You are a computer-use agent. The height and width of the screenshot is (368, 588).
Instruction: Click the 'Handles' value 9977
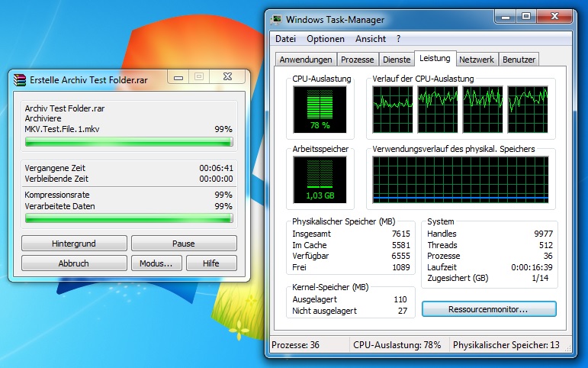click(543, 234)
